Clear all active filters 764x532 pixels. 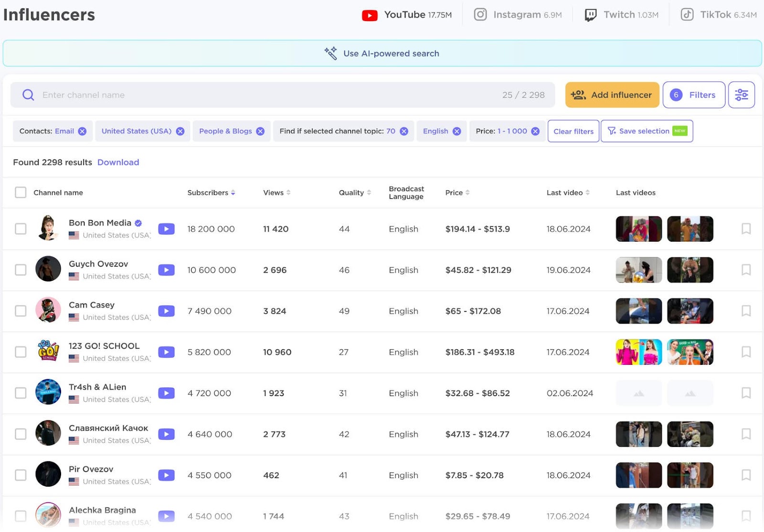[573, 131]
